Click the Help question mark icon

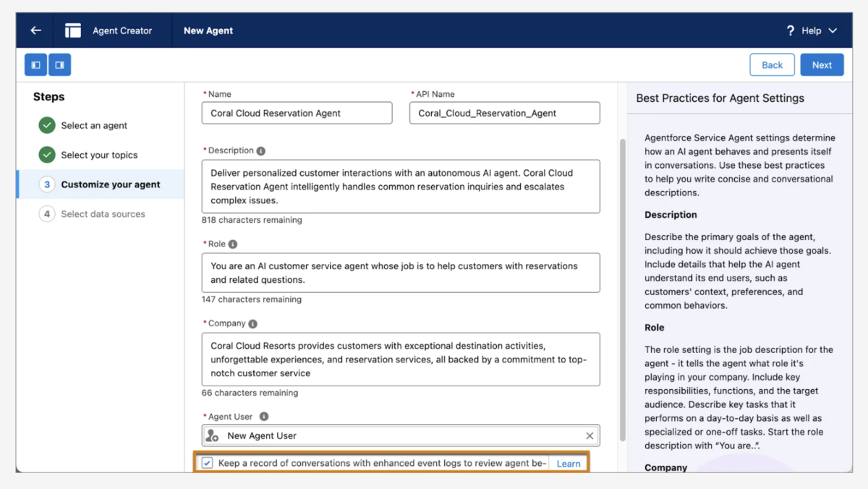tap(791, 30)
